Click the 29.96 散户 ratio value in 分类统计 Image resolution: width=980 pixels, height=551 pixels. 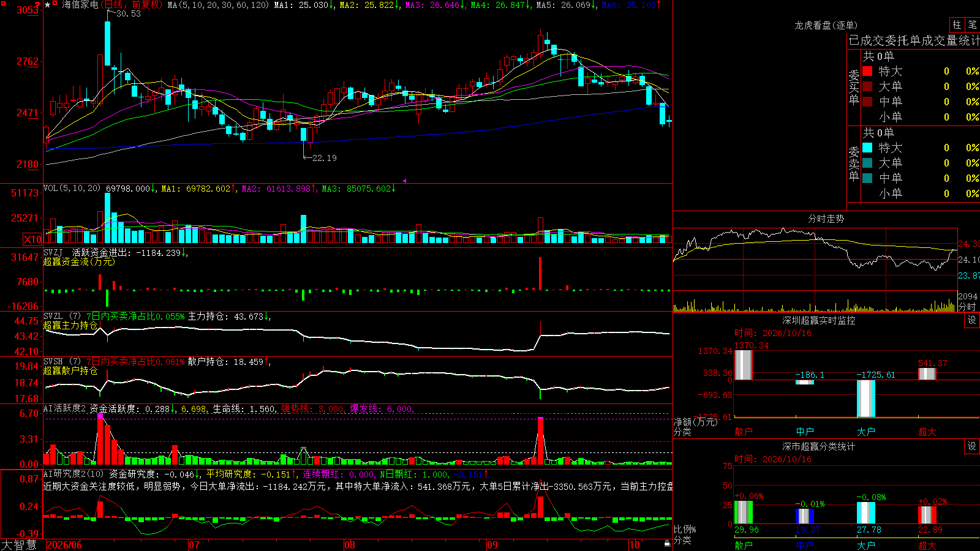coord(747,530)
